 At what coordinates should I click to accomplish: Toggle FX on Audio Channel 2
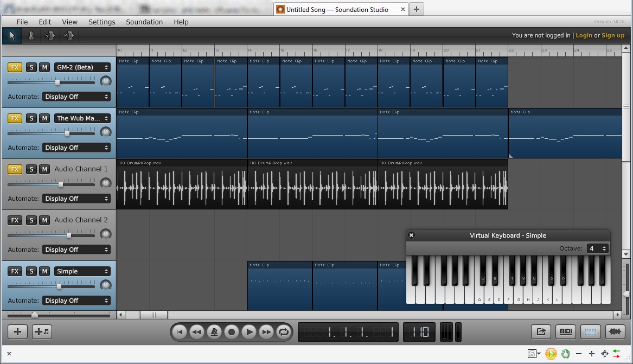15,220
